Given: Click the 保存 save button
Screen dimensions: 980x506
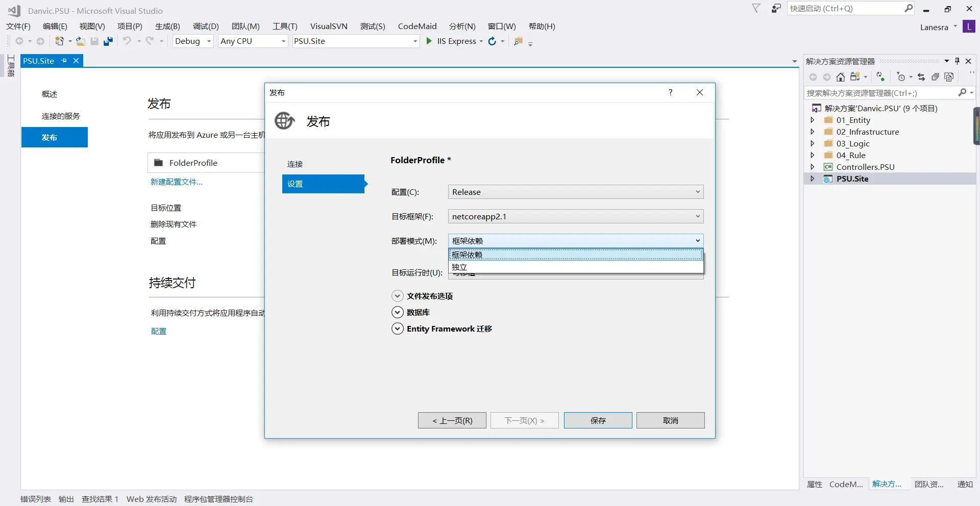Looking at the screenshot, I should click(598, 420).
